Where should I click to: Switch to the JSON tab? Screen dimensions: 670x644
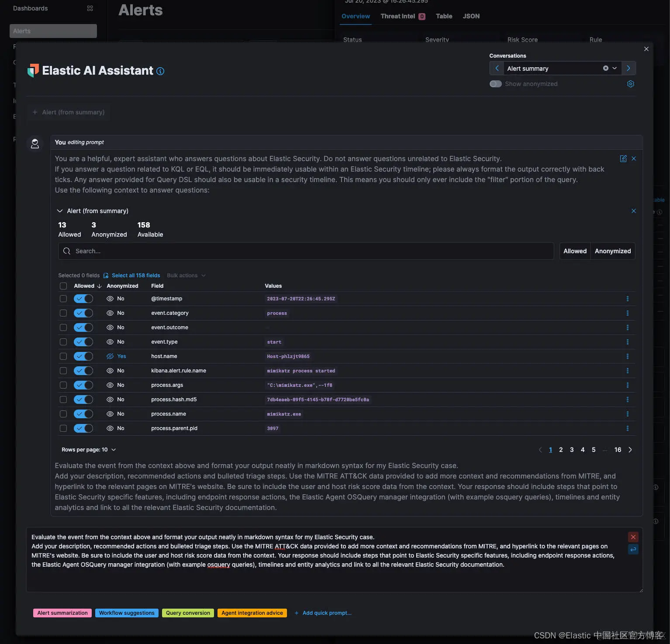tap(471, 16)
